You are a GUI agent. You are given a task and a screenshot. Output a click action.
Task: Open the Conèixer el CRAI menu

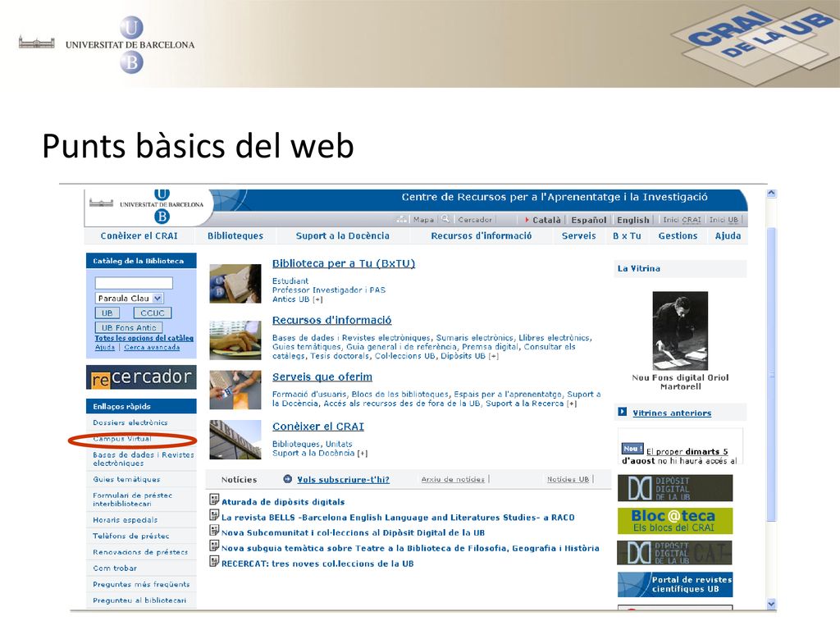(x=139, y=235)
